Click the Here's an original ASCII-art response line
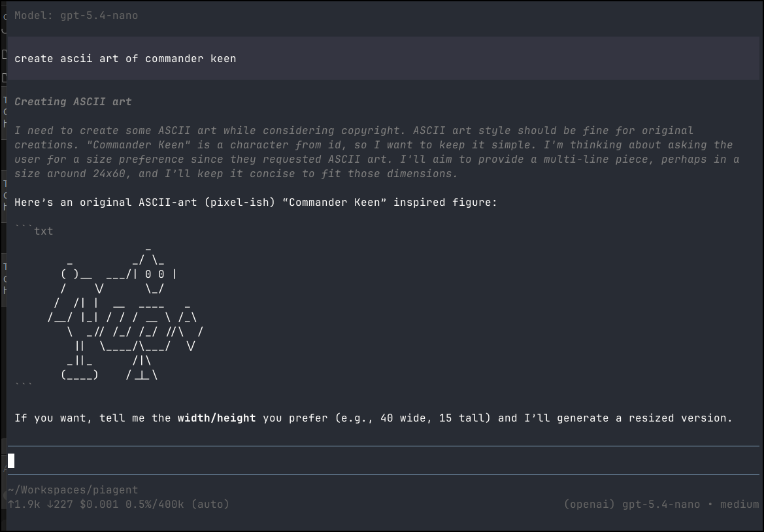Screen dimensions: 764x532 click(256, 202)
